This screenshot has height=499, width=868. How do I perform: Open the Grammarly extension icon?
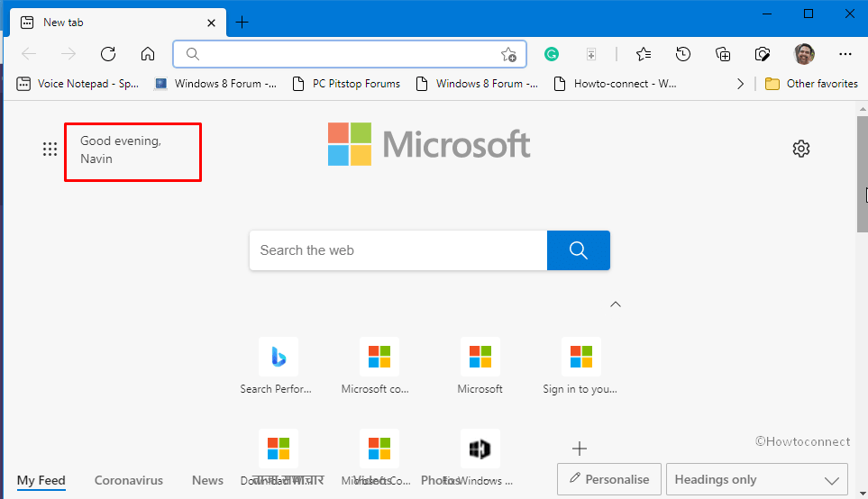(x=552, y=54)
